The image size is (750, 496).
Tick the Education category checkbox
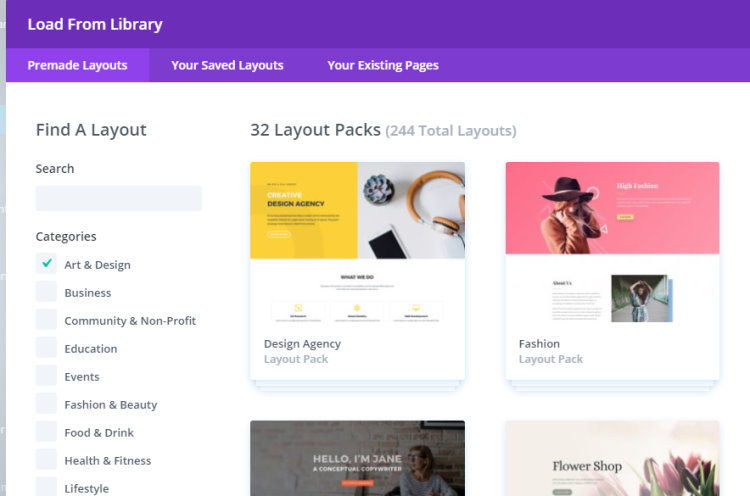[46, 347]
